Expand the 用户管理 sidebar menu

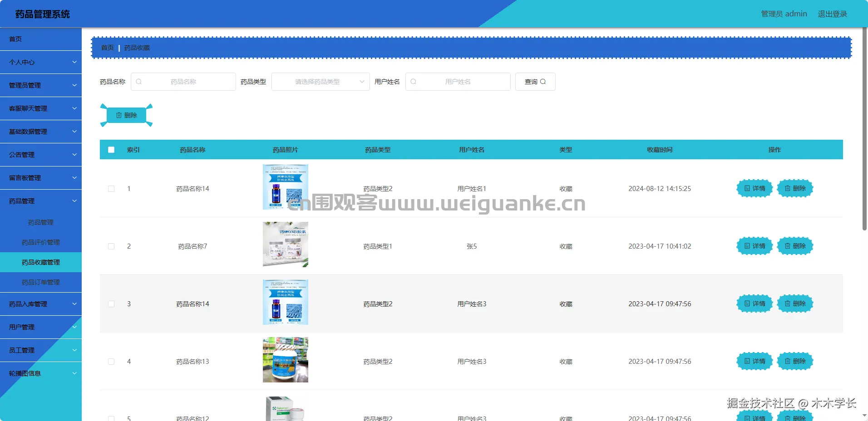pos(41,327)
